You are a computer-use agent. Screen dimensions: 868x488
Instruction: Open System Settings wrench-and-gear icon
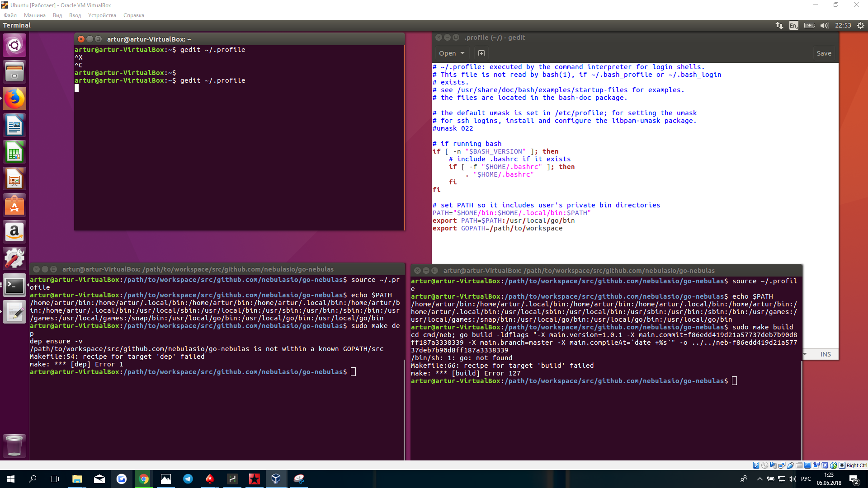tap(14, 258)
